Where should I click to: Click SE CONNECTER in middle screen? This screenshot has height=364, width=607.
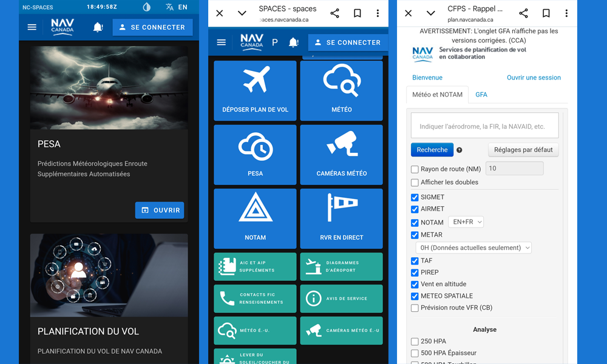point(348,42)
